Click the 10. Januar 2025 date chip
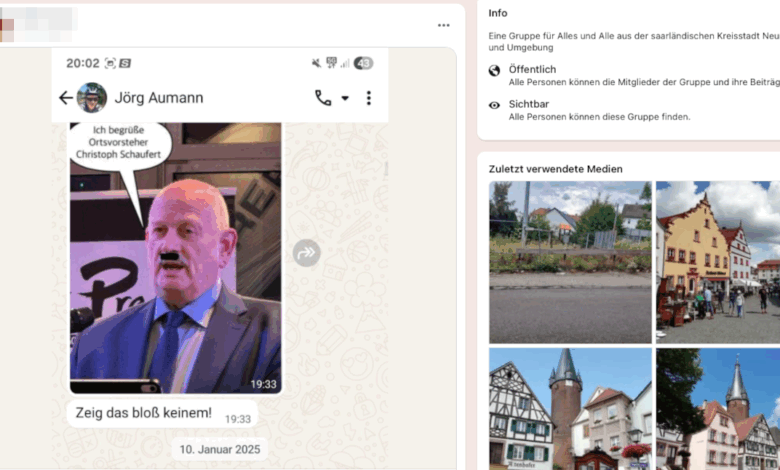The width and height of the screenshot is (780, 470). (220, 449)
